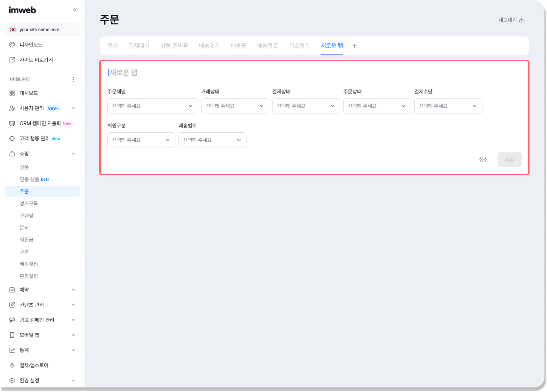Collapse the 쇼핑 menu section

pyautogui.click(x=73, y=153)
